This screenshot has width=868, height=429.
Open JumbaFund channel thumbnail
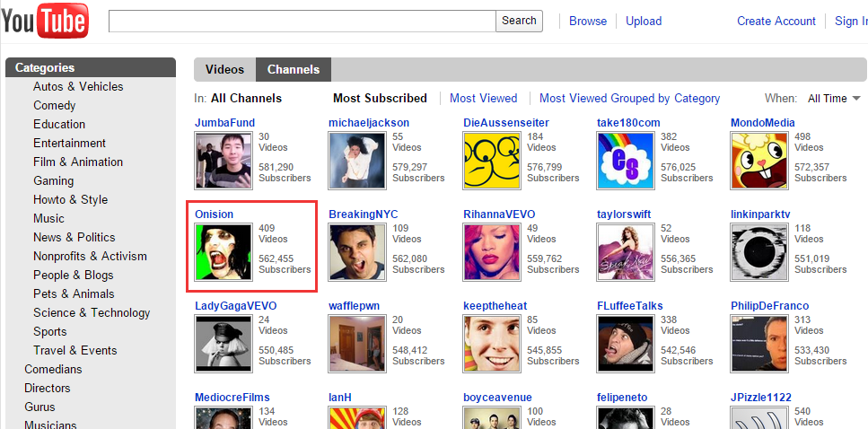[224, 161]
